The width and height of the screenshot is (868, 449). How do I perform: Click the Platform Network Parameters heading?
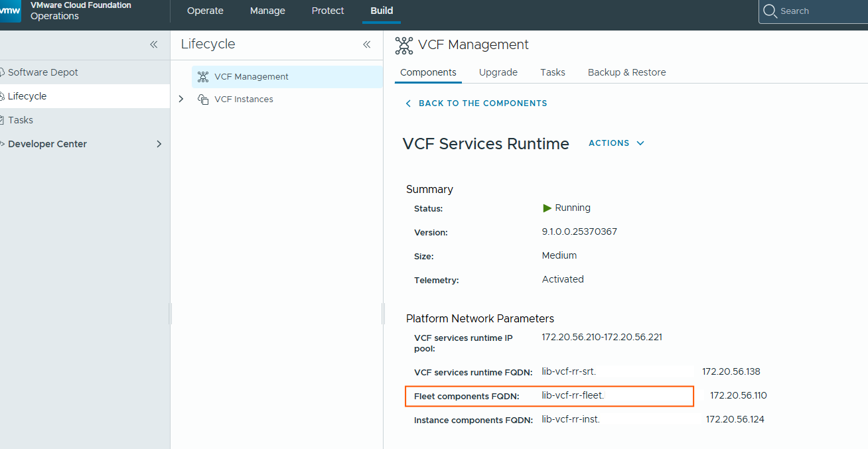pyautogui.click(x=480, y=318)
